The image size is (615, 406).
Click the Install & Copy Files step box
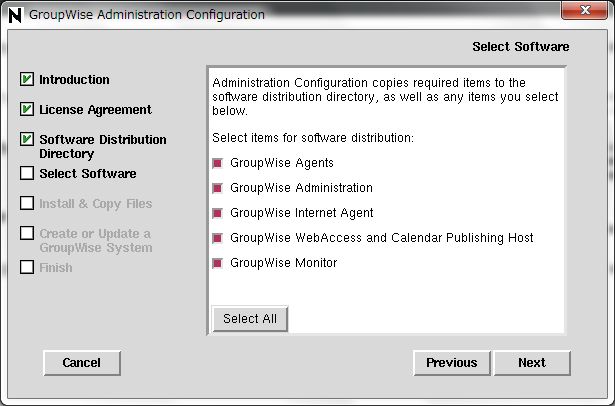pos(27,203)
